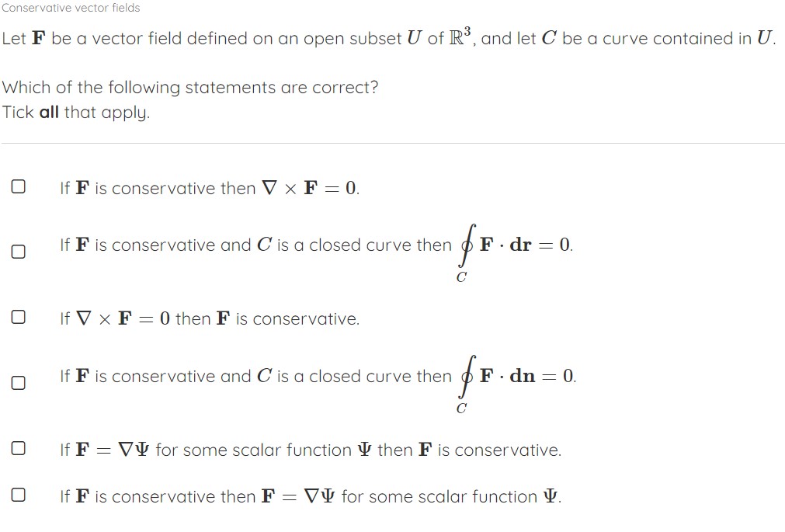The image size is (785, 532).
Task: Check the closed curve line integral F·dr statement
Action: pos(18,250)
